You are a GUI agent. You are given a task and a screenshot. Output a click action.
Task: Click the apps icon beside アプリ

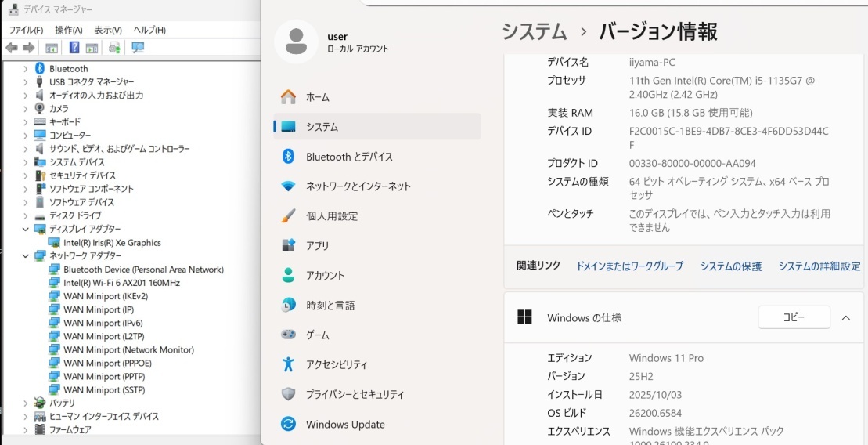pyautogui.click(x=288, y=245)
